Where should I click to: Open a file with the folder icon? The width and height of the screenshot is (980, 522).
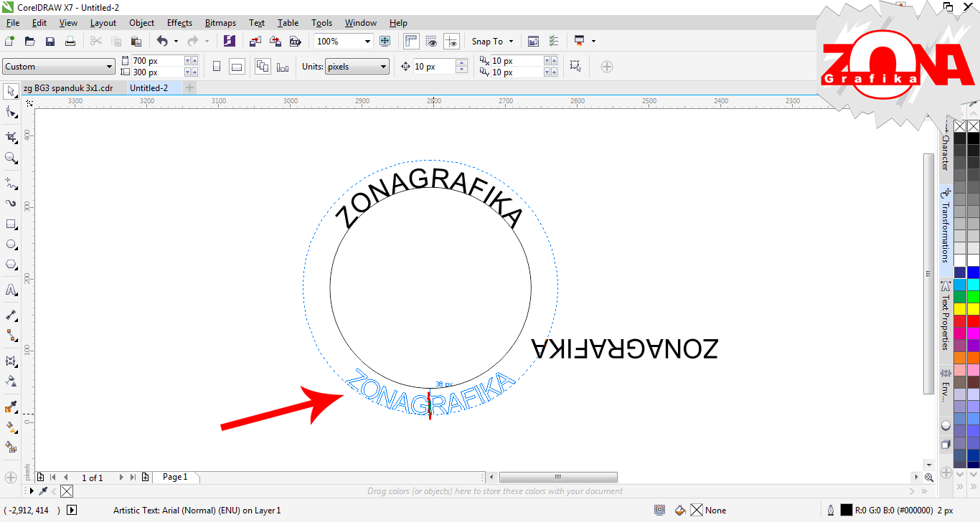(30, 42)
